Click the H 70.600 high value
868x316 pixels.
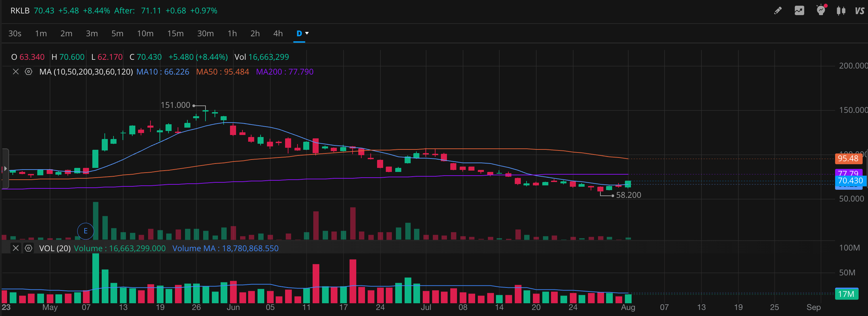(x=68, y=57)
